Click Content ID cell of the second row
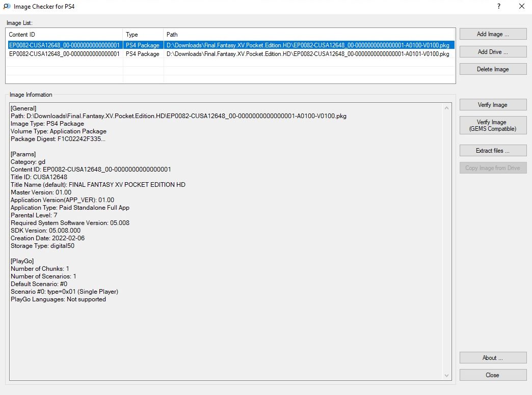Viewport: 532px width, 395px height. pos(65,54)
